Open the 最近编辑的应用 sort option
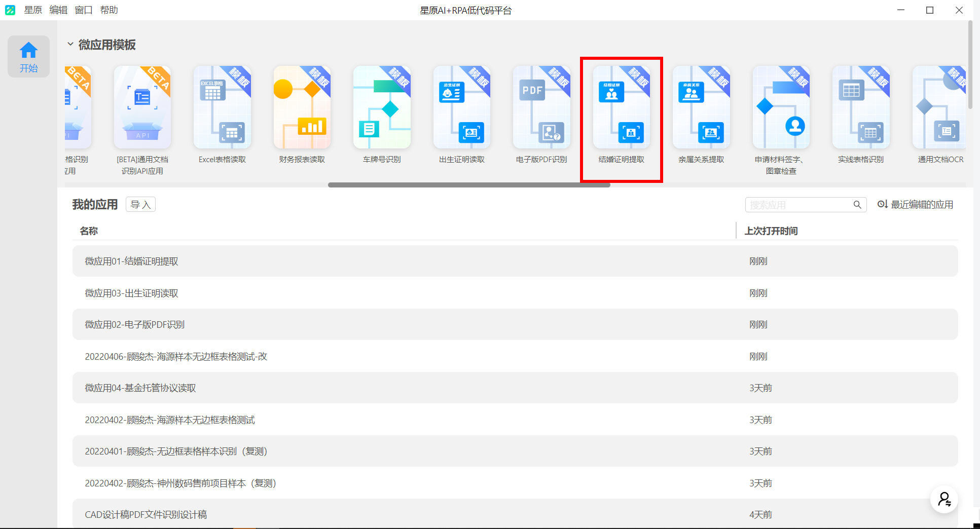Screen dimensions: 980x529 (915, 205)
